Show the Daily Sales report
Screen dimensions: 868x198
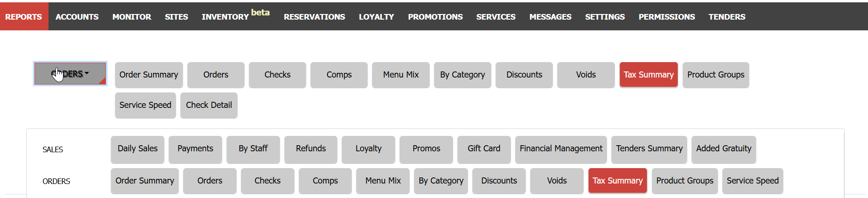click(x=138, y=149)
